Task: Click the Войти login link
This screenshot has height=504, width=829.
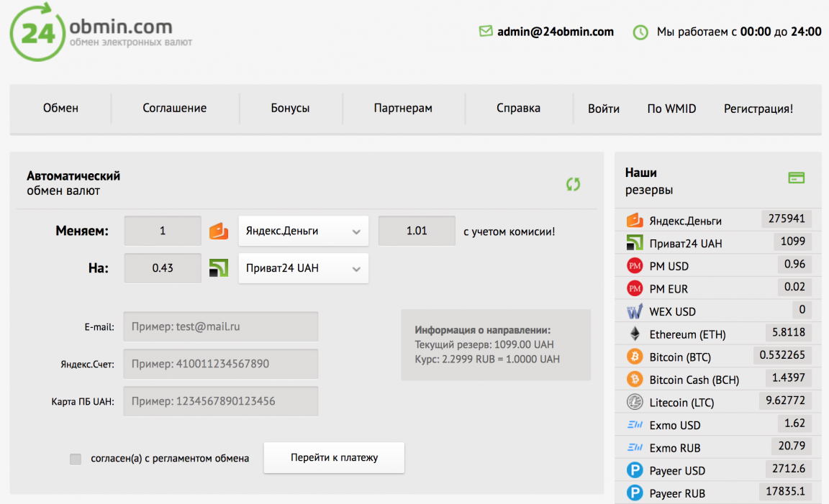Action: pyautogui.click(x=604, y=109)
